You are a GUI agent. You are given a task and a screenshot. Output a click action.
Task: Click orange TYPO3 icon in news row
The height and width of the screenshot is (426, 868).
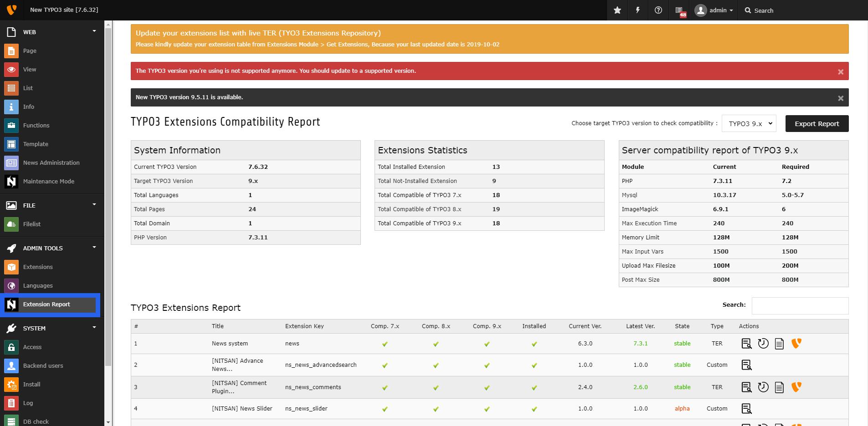pos(796,343)
